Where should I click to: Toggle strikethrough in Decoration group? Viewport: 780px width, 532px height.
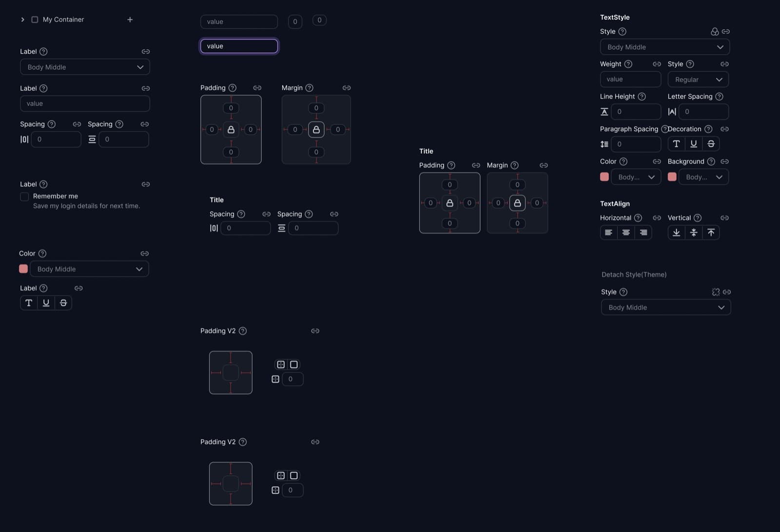[711, 144]
